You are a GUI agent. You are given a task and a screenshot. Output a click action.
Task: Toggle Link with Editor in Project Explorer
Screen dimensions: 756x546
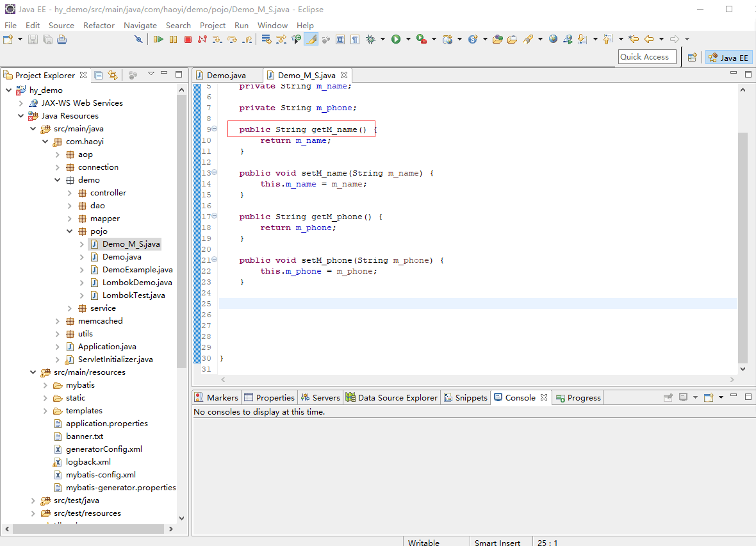point(113,75)
